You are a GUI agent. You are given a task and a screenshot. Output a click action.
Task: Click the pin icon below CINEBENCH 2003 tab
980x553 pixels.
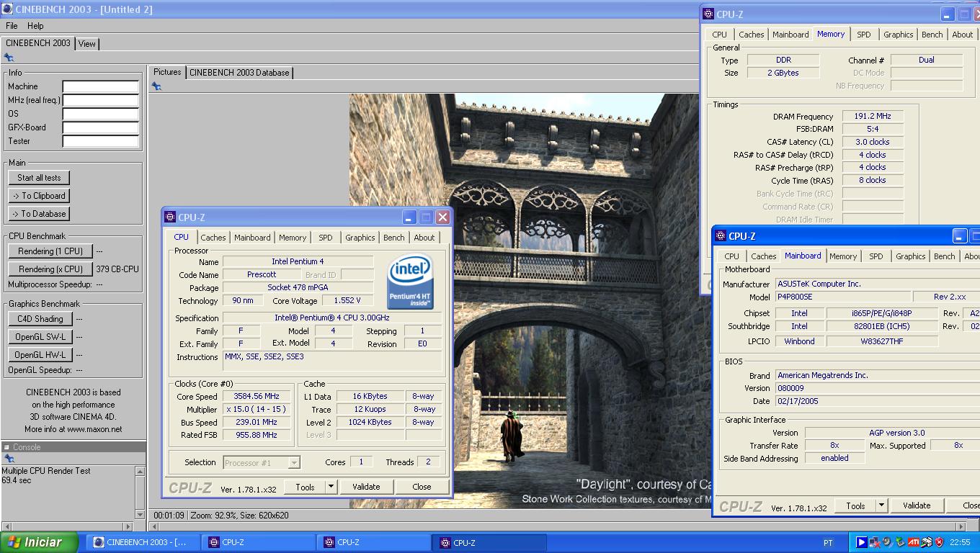tap(9, 58)
